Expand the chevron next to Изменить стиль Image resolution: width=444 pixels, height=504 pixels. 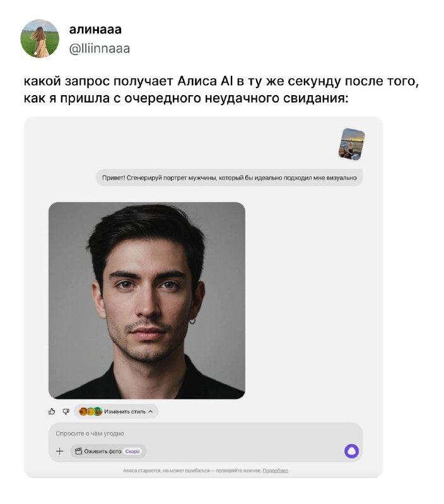pos(150,411)
